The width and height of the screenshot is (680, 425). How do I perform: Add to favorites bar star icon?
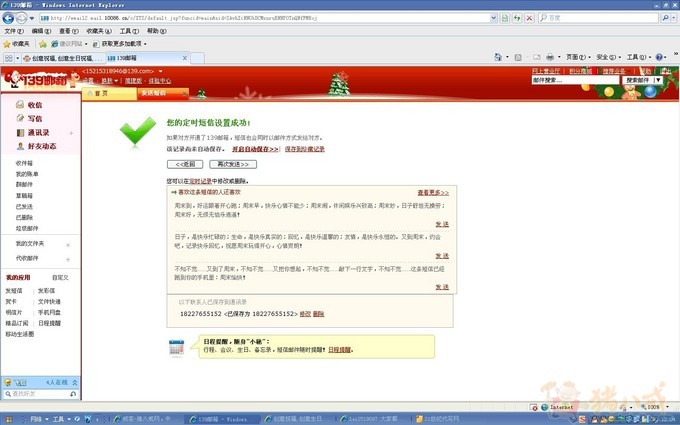tap(42, 44)
